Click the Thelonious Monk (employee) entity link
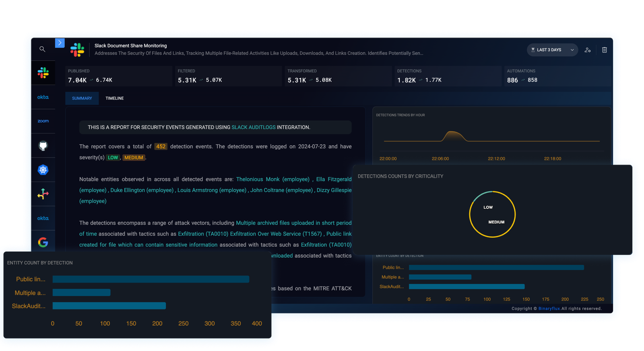Screen dimensions: 644x351 click(272, 179)
